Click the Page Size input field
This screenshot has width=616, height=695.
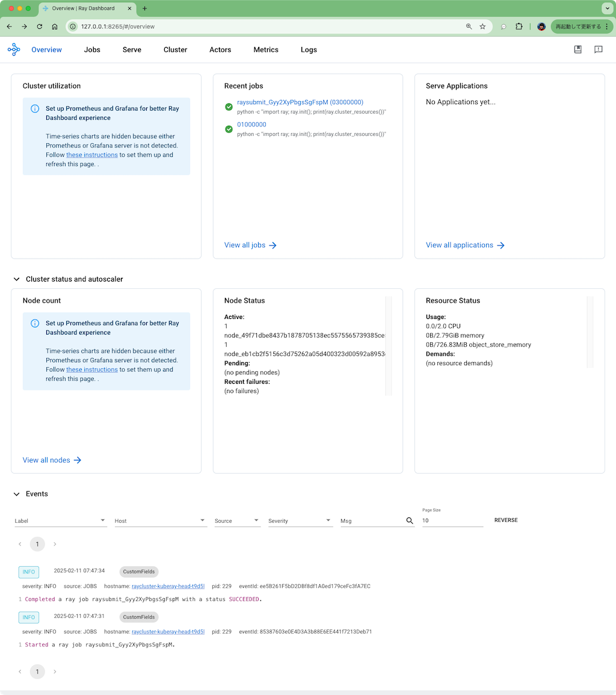[452, 521]
